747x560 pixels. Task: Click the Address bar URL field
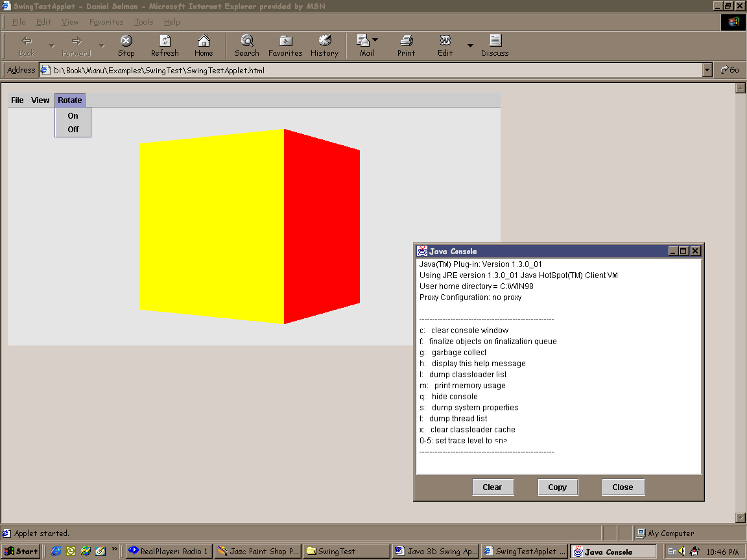coord(371,70)
